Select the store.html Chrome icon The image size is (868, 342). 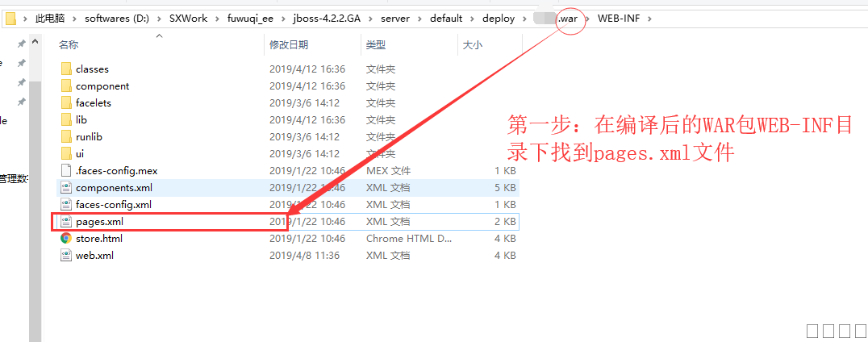coord(66,239)
